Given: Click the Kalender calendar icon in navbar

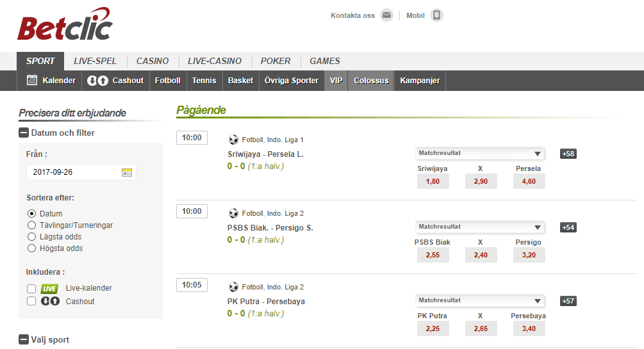Looking at the screenshot, I should (x=32, y=80).
